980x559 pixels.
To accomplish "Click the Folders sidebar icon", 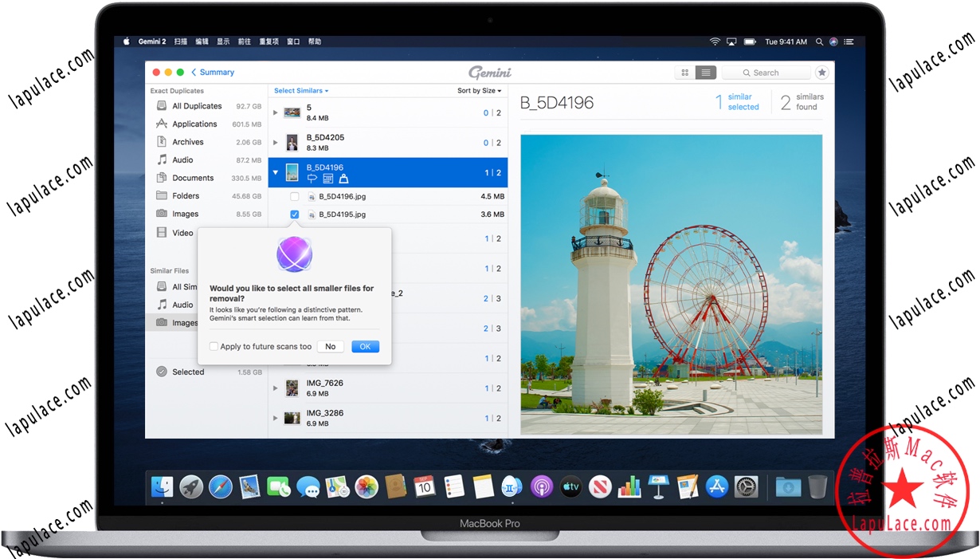I will pos(160,195).
